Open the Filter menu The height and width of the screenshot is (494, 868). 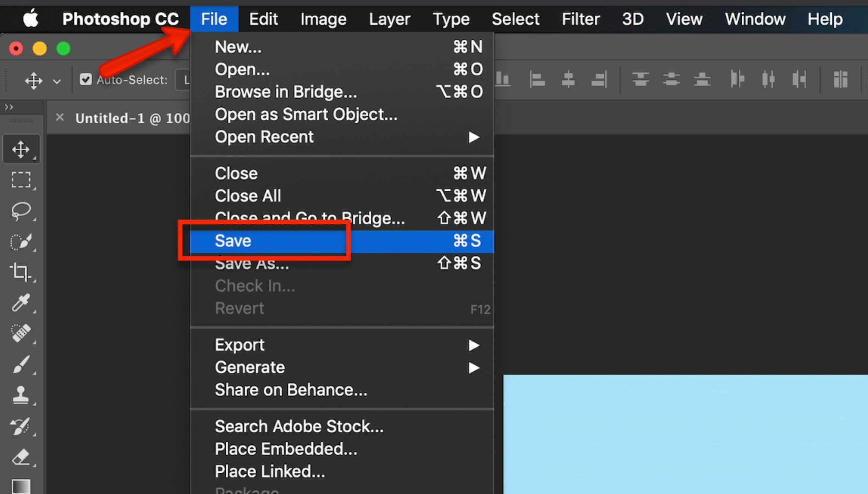pyautogui.click(x=581, y=19)
